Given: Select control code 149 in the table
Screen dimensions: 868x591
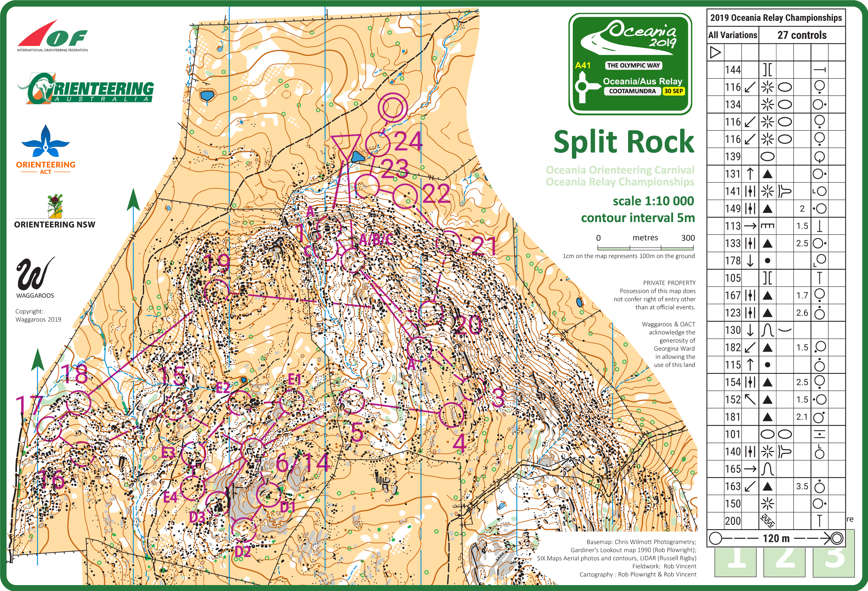Looking at the screenshot, I should pos(733,208).
